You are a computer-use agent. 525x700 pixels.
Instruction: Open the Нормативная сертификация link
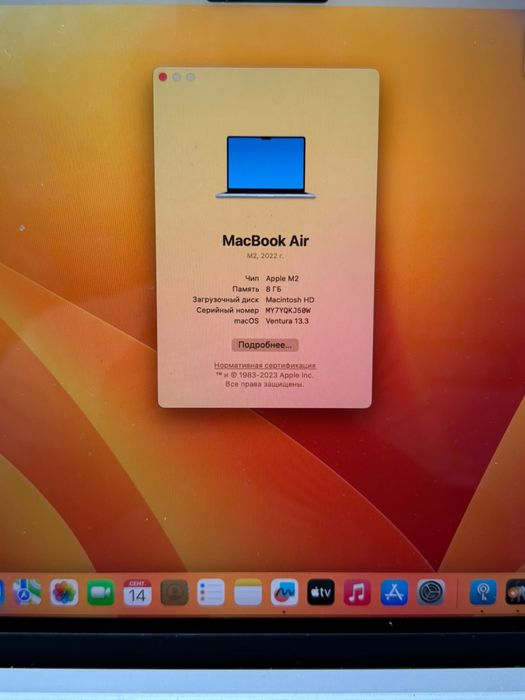265,365
